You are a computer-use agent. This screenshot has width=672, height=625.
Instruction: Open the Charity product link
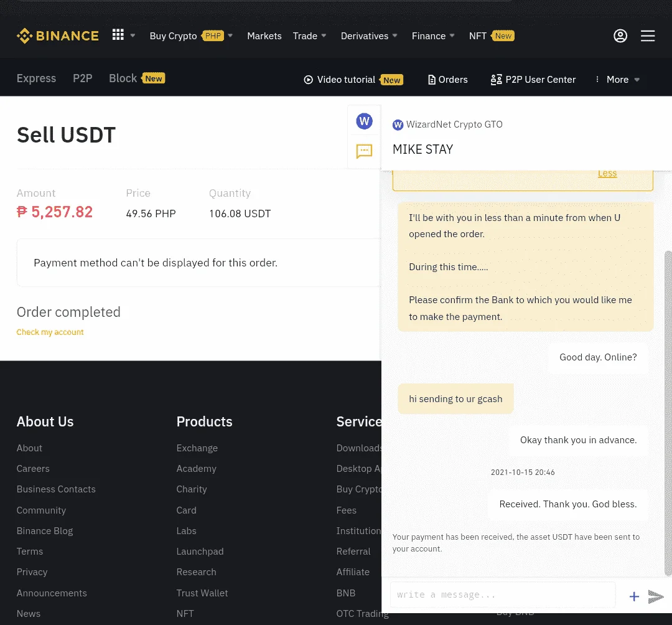(192, 489)
